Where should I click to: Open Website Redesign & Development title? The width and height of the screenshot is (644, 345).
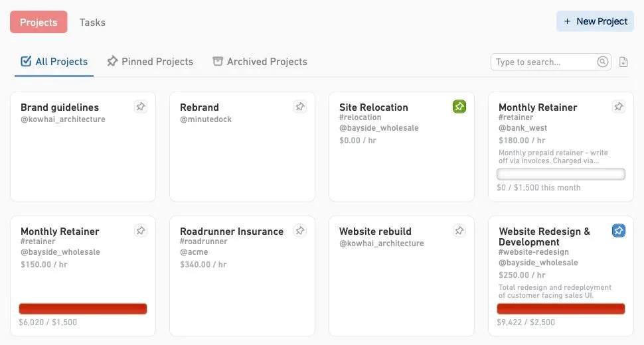point(544,237)
